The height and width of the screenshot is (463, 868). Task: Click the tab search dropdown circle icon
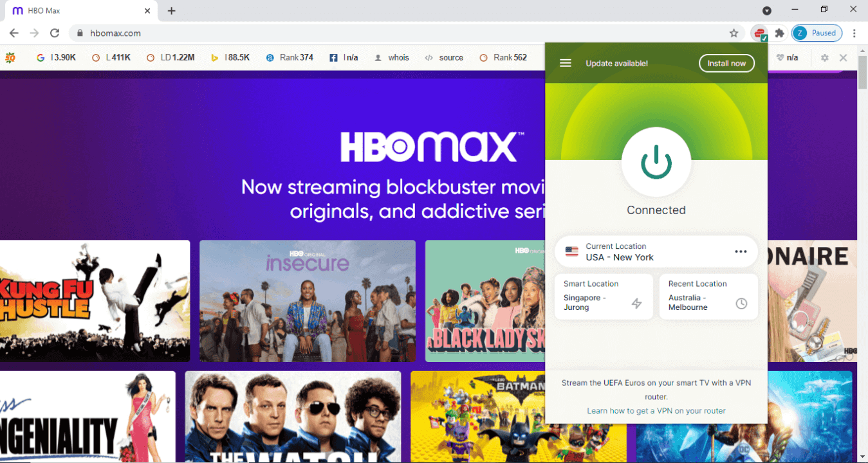point(767,10)
